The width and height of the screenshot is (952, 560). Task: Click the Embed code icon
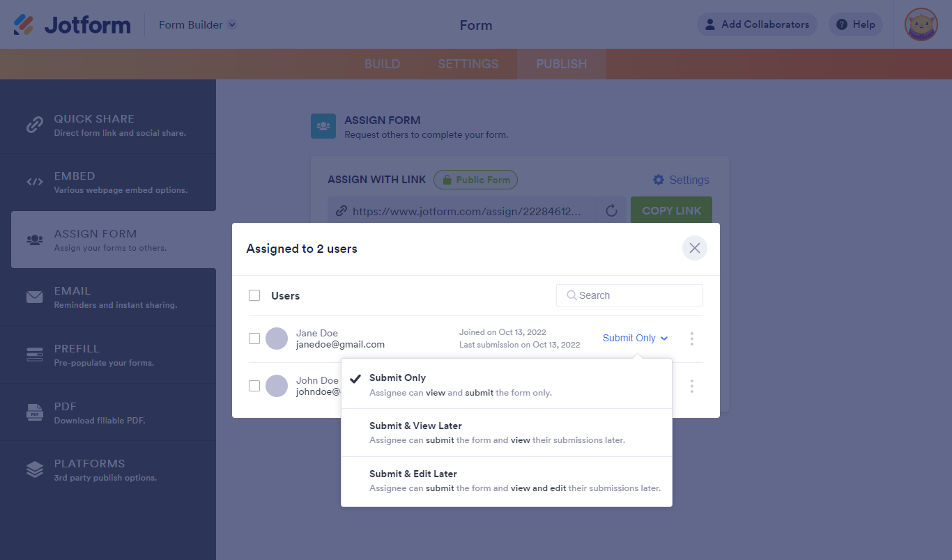coord(35,182)
